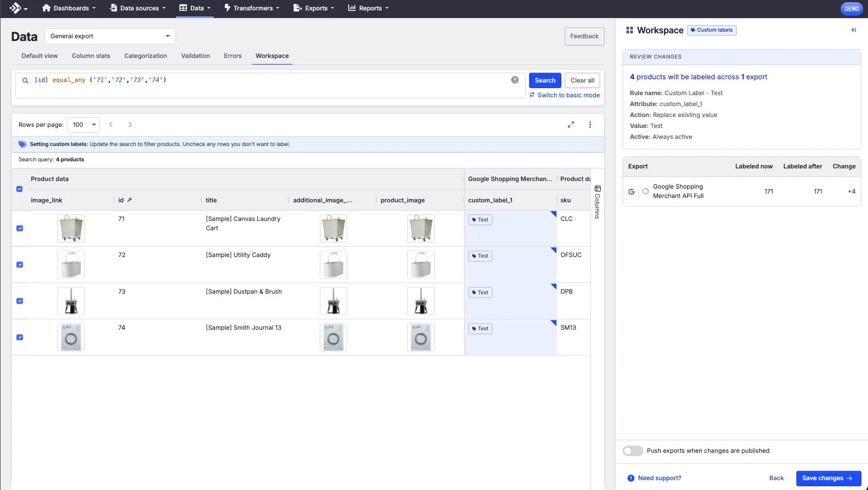Uncheck the Dustpan & Brush row checkbox
The width and height of the screenshot is (868, 490).
20,301
